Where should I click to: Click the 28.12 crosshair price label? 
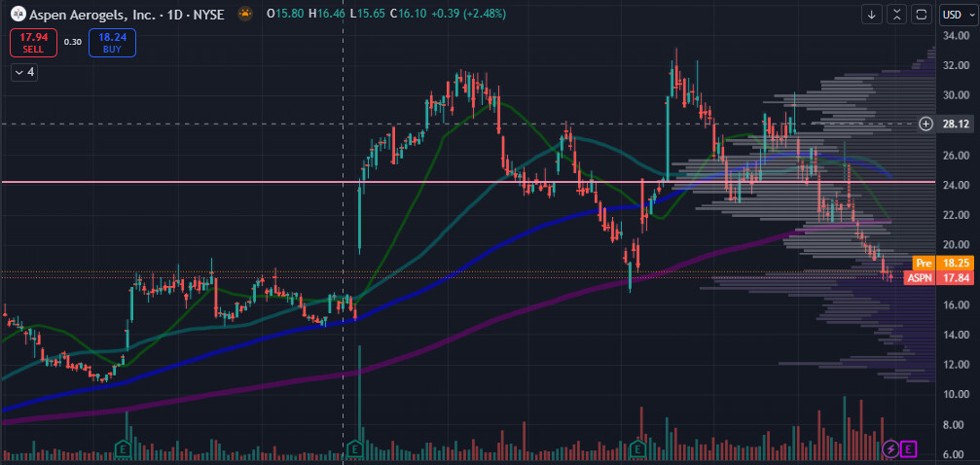pyautogui.click(x=956, y=124)
